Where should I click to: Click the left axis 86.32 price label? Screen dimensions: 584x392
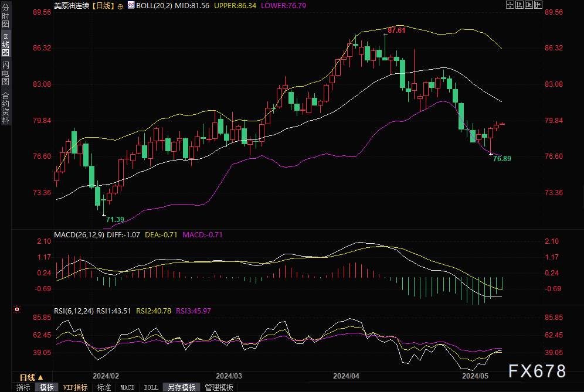42,48
